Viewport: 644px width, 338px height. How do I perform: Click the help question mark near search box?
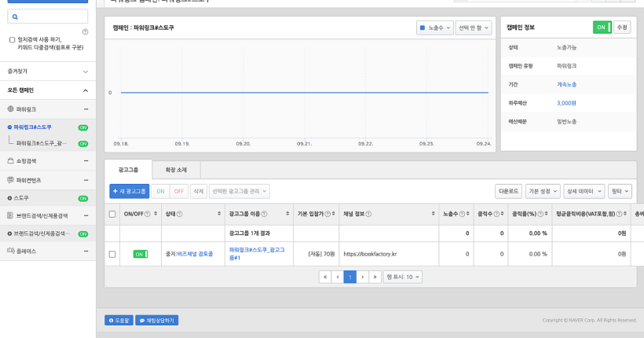point(85,31)
